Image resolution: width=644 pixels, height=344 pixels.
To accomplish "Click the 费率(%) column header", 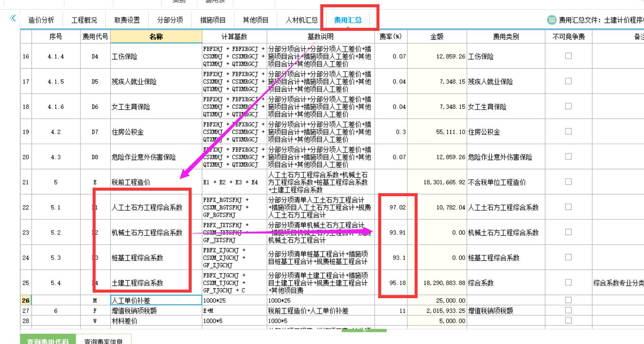I will 391,37.
